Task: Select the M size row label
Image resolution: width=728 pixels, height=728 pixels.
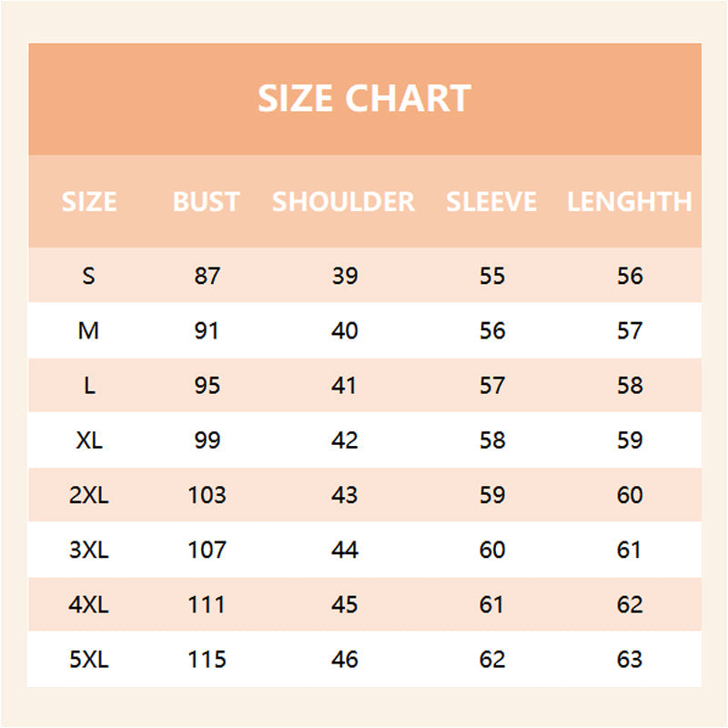Action: click(88, 330)
